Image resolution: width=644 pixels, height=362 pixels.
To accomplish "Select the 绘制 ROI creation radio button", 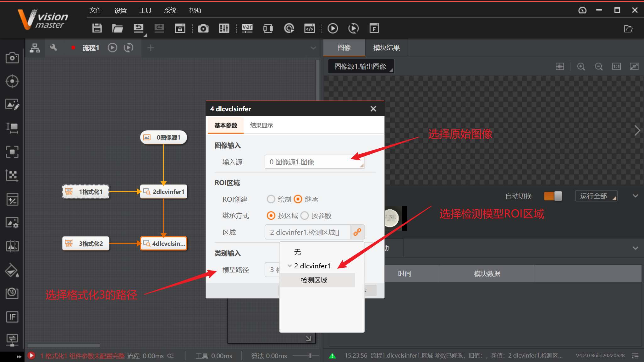I will click(271, 199).
